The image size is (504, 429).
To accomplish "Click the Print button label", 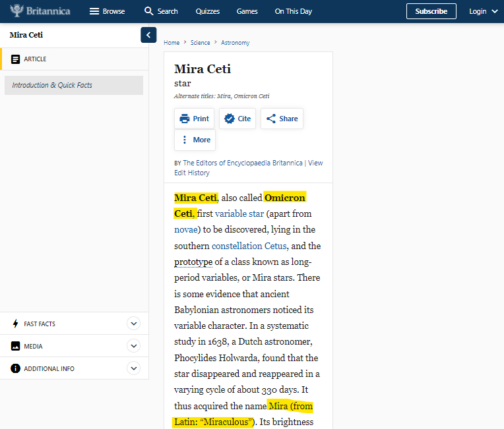I will click(201, 119).
